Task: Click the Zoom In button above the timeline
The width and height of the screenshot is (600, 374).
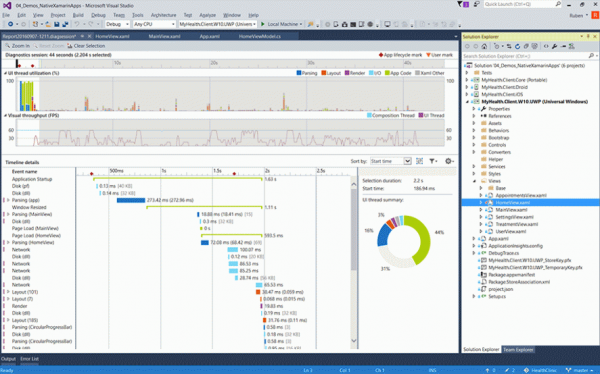Action: coord(17,46)
